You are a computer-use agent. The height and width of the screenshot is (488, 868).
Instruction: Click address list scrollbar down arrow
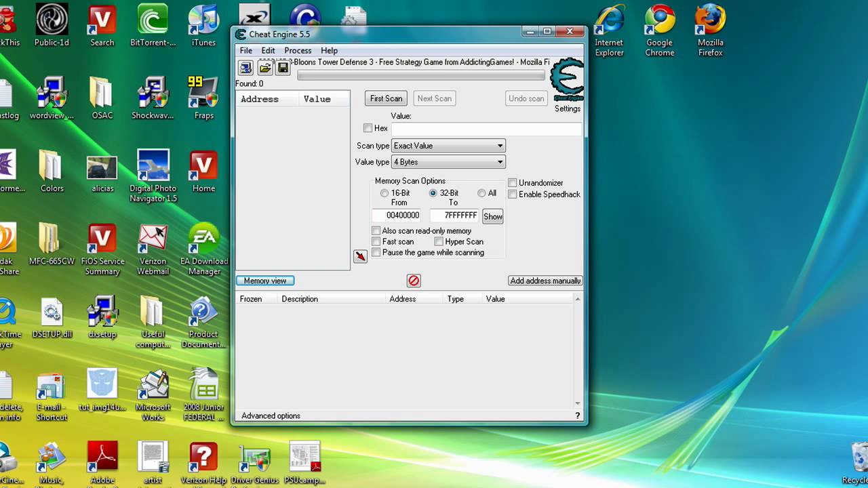tap(578, 403)
